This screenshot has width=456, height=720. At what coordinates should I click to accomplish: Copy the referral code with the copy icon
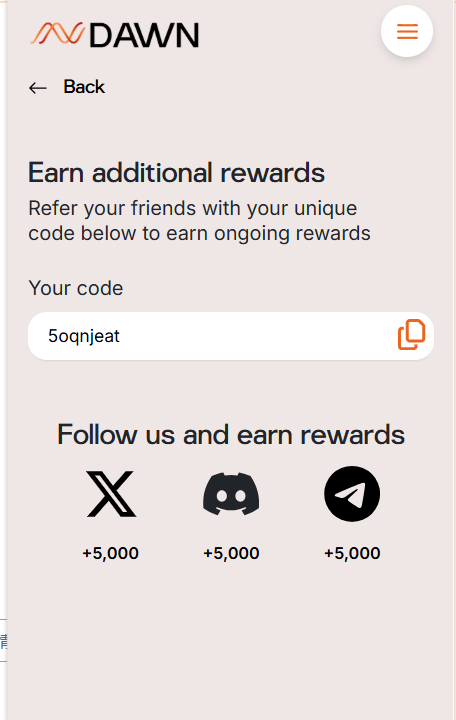click(x=411, y=335)
